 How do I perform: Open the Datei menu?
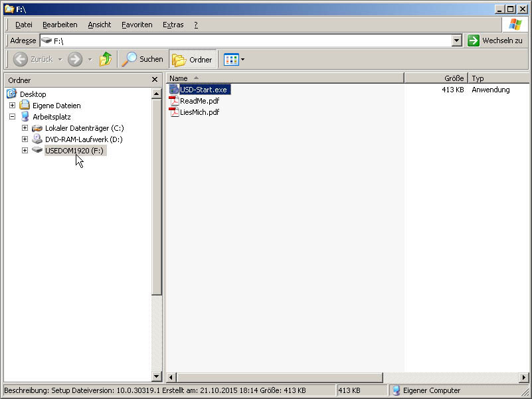(x=24, y=25)
